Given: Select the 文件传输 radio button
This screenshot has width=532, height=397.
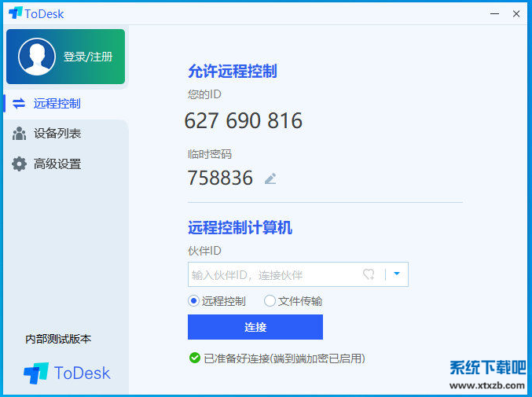Looking at the screenshot, I should (x=270, y=301).
